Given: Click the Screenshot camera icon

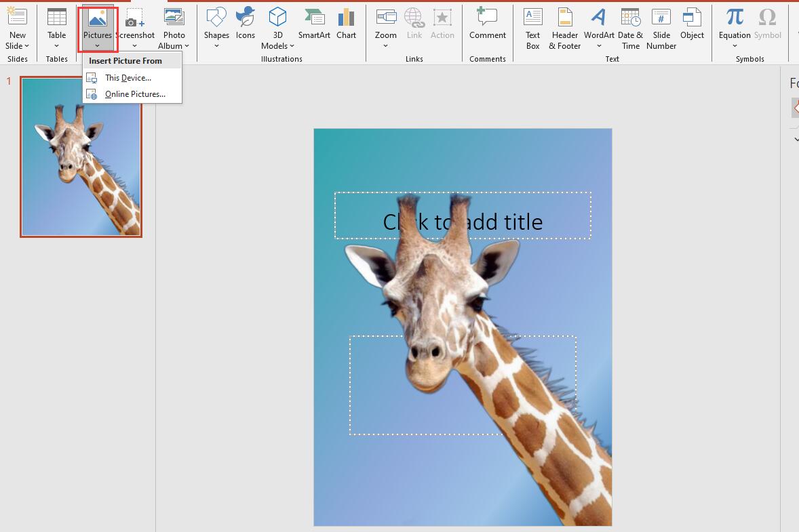Looking at the screenshot, I should 134,18.
